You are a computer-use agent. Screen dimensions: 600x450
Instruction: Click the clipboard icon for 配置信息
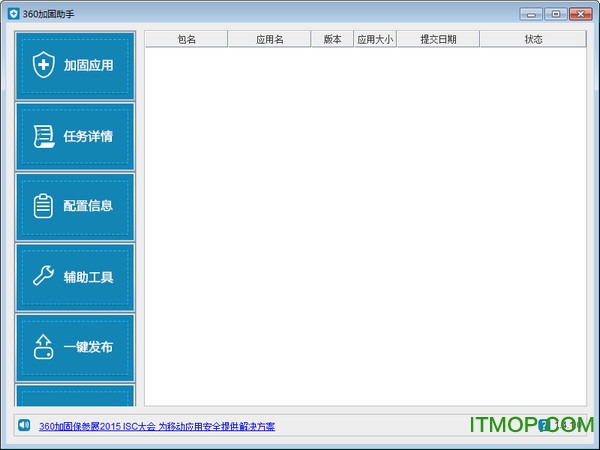(x=42, y=206)
